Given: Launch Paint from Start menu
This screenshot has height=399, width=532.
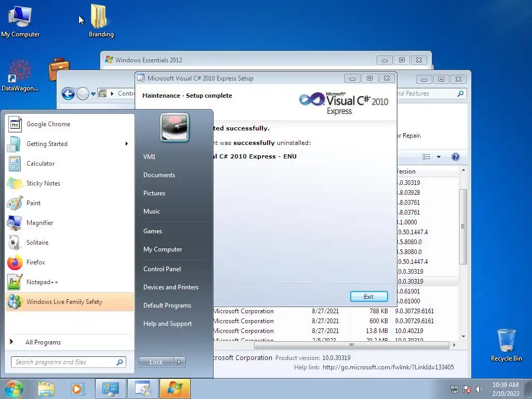Looking at the screenshot, I should point(70,203).
